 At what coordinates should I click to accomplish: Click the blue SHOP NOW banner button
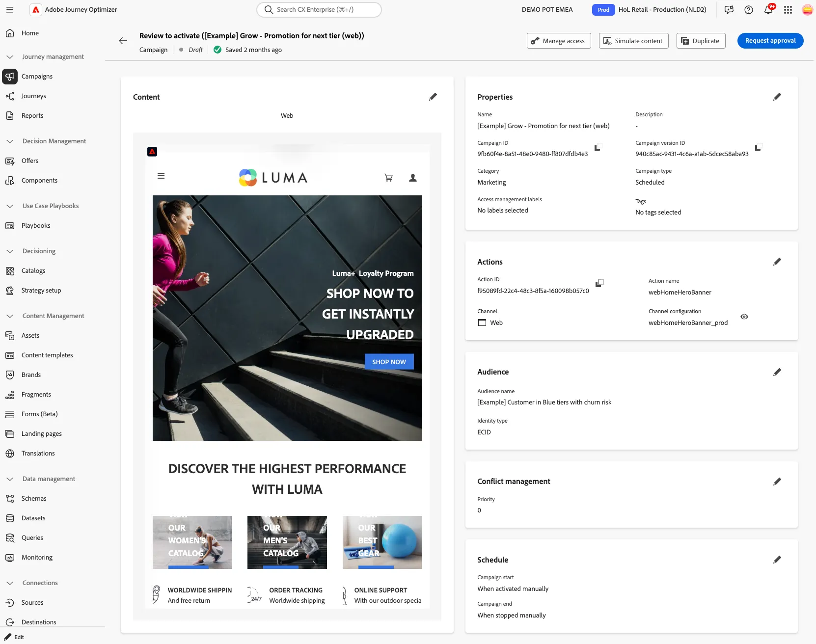[x=389, y=362]
